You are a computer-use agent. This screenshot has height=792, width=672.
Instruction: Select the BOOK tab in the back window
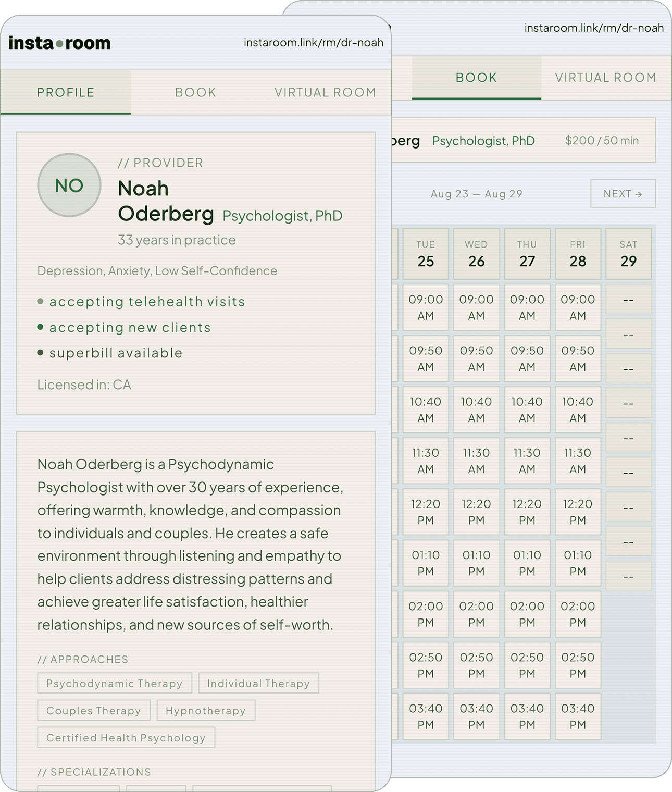pyautogui.click(x=476, y=78)
